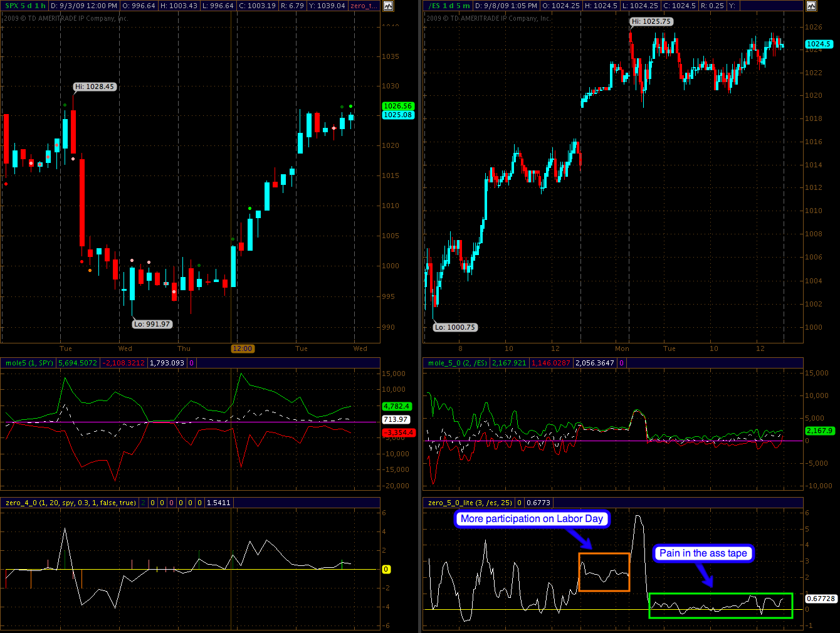This screenshot has height=633, width=840.
Task: Click the yellow 0 marker on zero_4_0 axis
Action: click(x=386, y=569)
